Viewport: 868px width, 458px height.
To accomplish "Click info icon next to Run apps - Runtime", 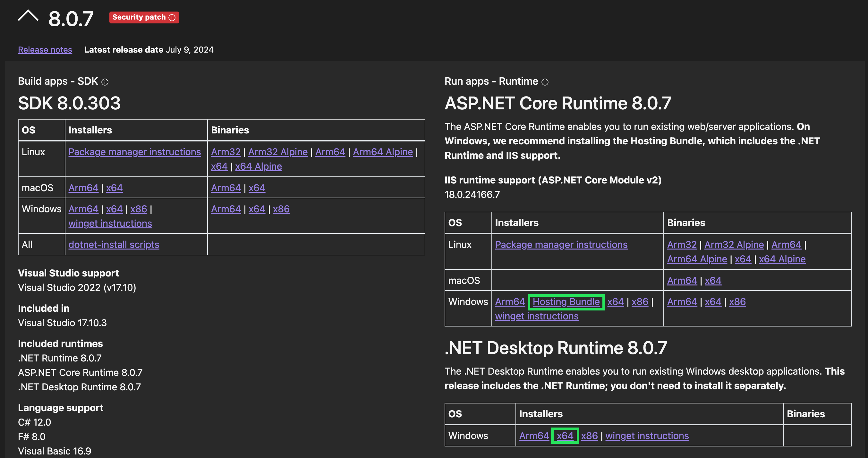I will tap(545, 82).
